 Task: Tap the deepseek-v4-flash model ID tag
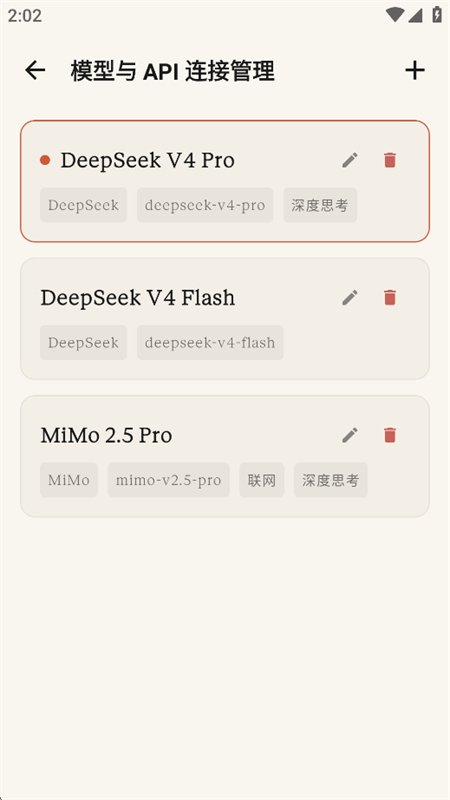210,343
